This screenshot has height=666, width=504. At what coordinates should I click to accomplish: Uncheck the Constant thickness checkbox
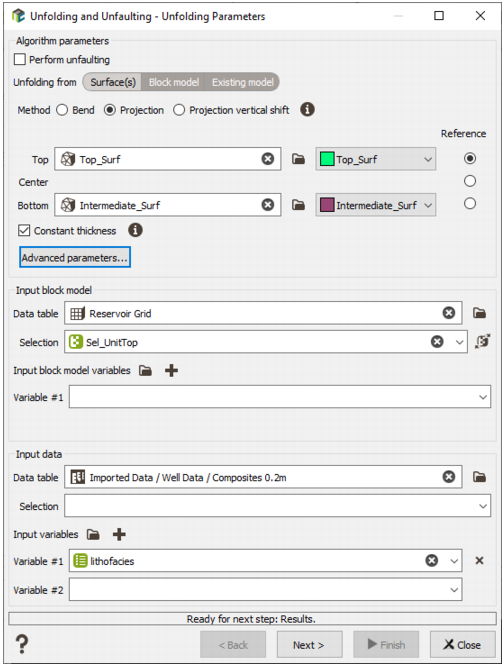click(x=24, y=231)
